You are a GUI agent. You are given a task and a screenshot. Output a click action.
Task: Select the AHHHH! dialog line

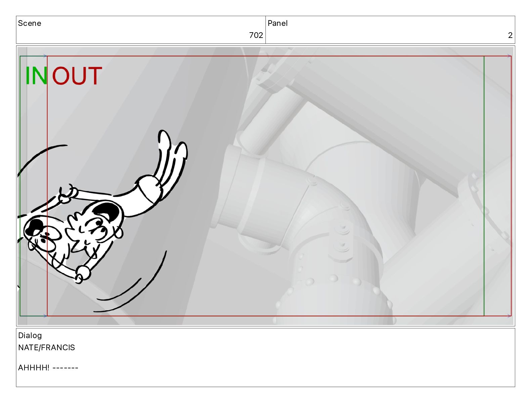pos(48,368)
